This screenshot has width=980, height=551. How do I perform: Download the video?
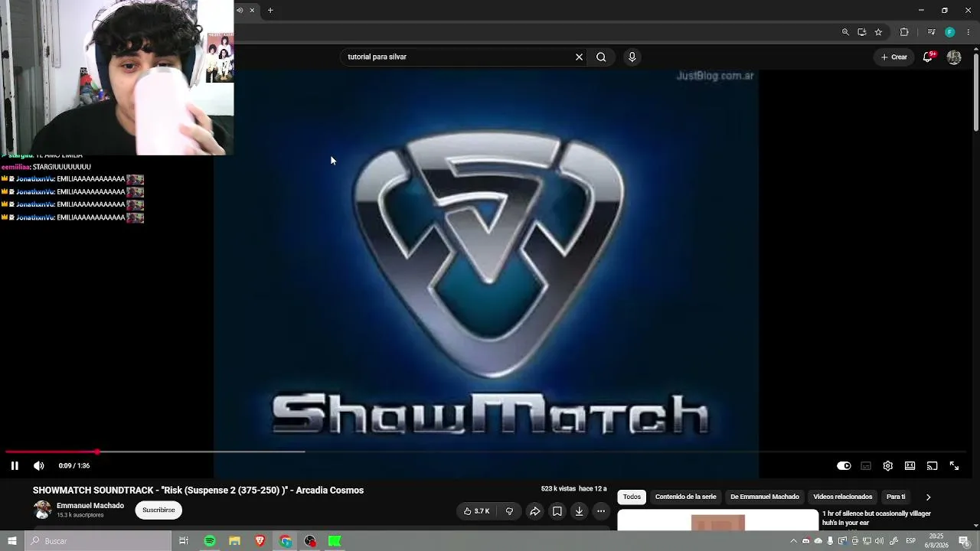(580, 511)
